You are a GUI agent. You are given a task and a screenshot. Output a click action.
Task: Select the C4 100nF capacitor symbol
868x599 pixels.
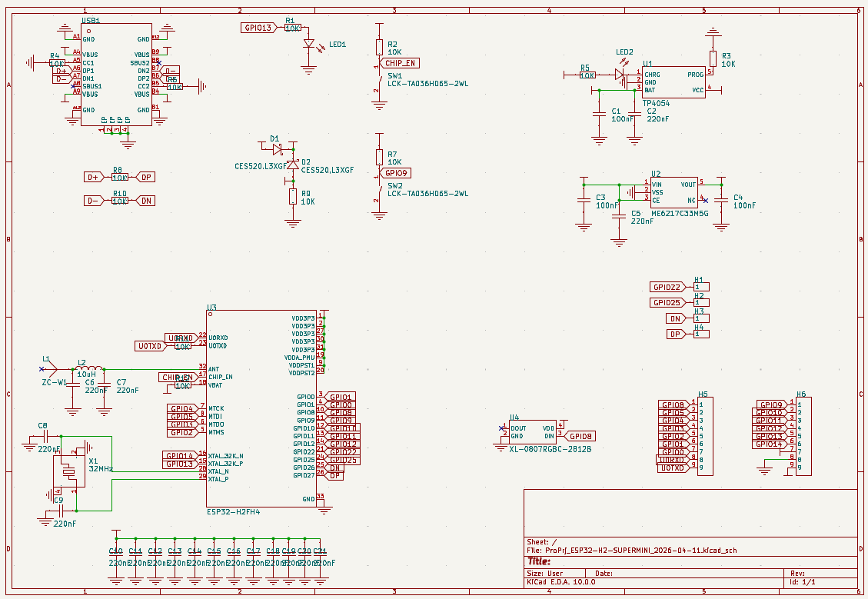[x=721, y=200]
